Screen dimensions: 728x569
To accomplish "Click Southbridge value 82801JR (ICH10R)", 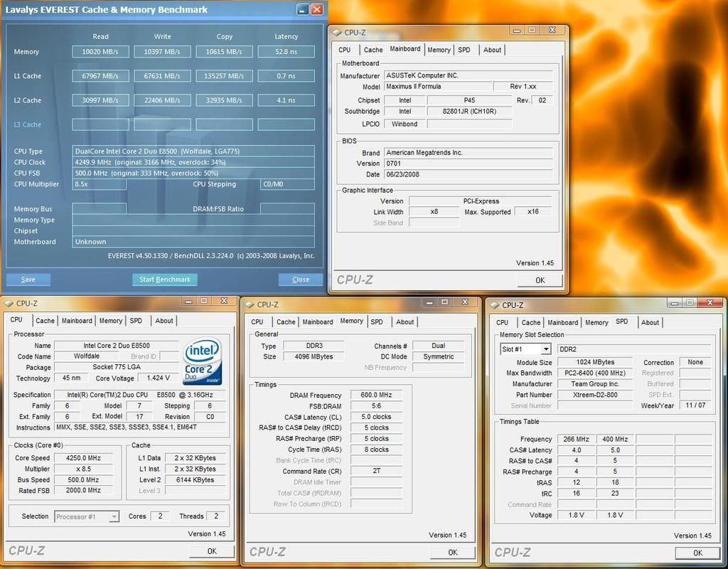I will click(469, 112).
